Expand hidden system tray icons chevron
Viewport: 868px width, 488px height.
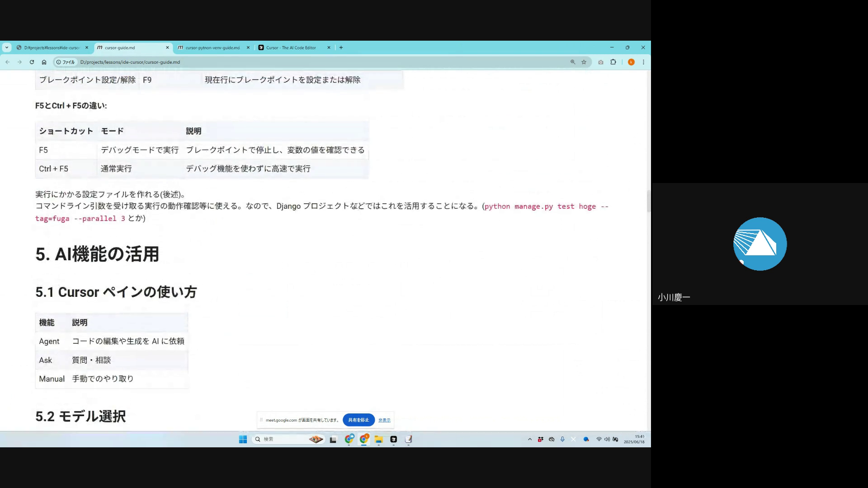click(530, 439)
